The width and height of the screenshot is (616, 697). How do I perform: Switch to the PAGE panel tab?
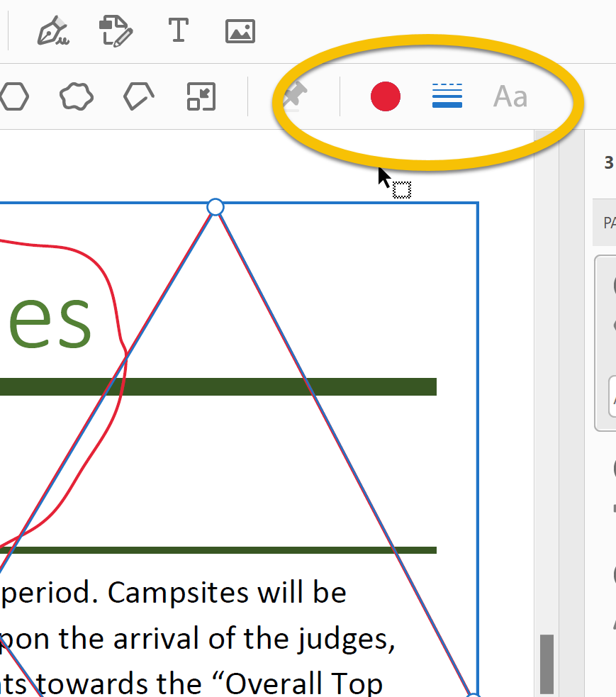(608, 223)
